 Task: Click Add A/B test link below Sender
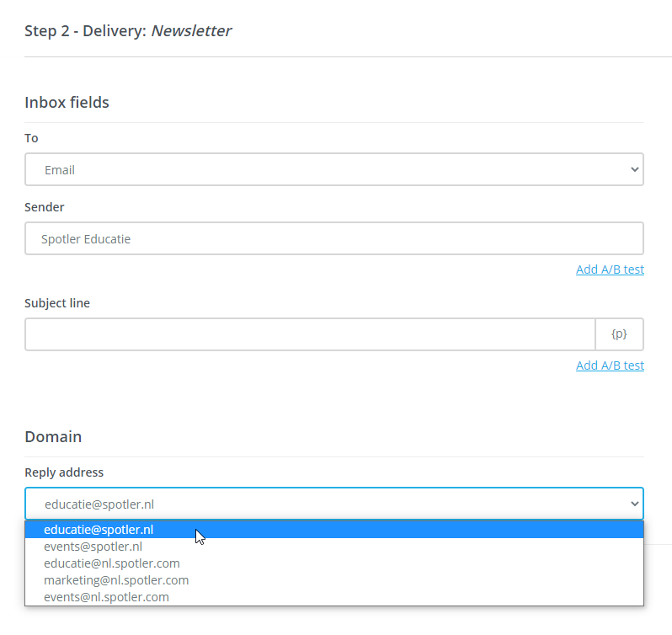tap(610, 269)
